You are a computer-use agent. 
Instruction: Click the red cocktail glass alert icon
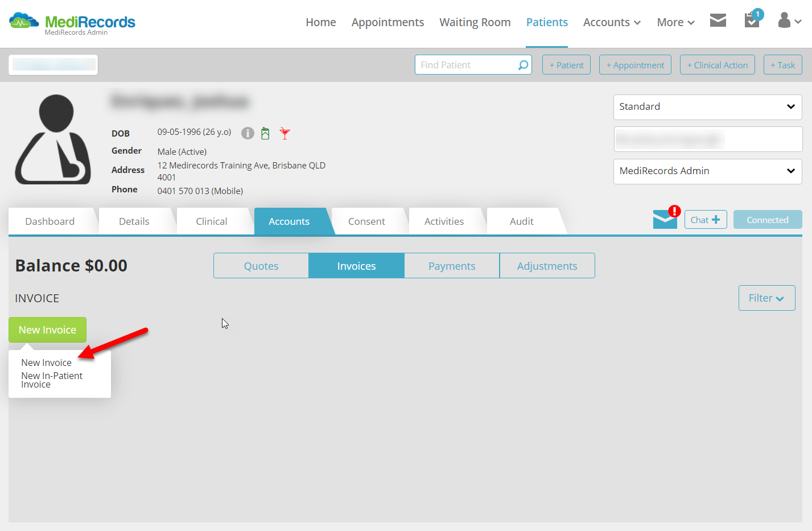tap(285, 133)
